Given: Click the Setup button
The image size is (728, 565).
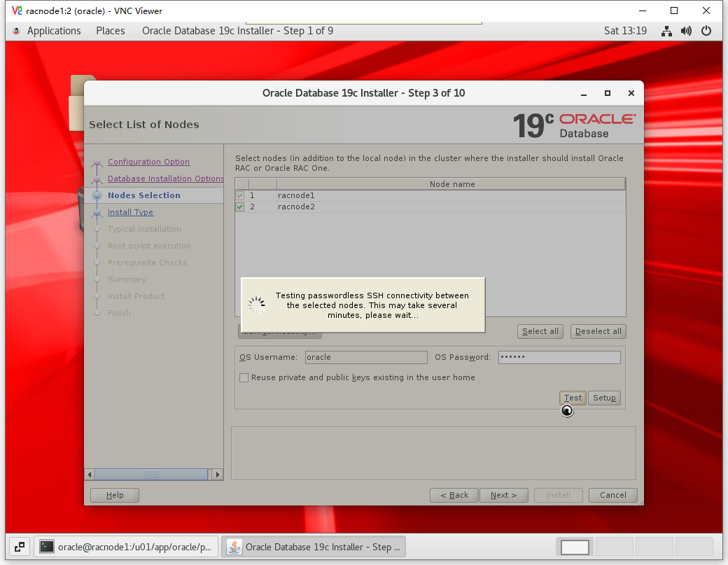Looking at the screenshot, I should pyautogui.click(x=604, y=398).
